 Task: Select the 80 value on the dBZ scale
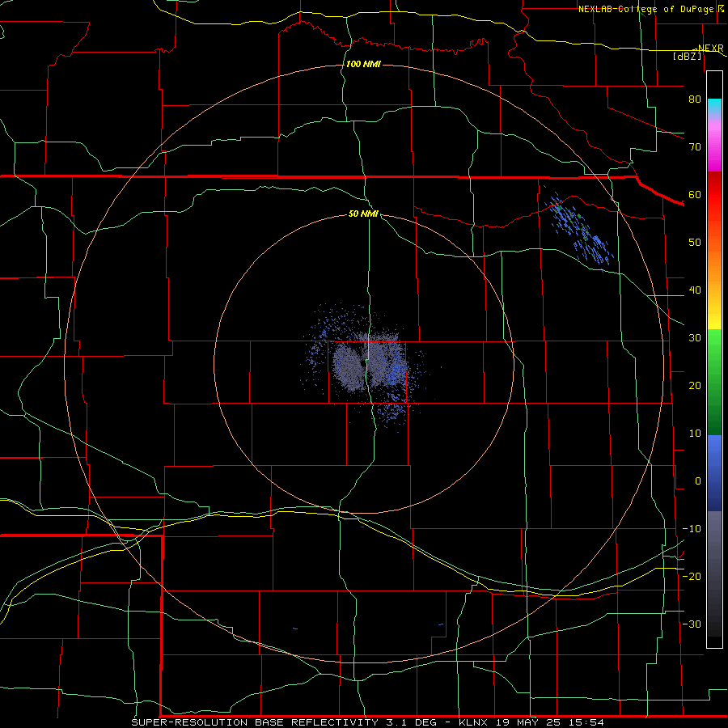[x=695, y=99]
